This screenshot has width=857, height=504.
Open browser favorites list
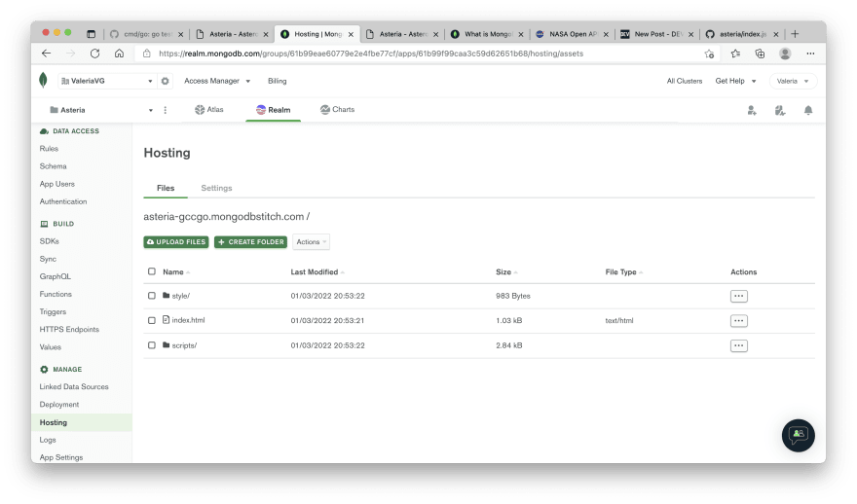pos(735,54)
